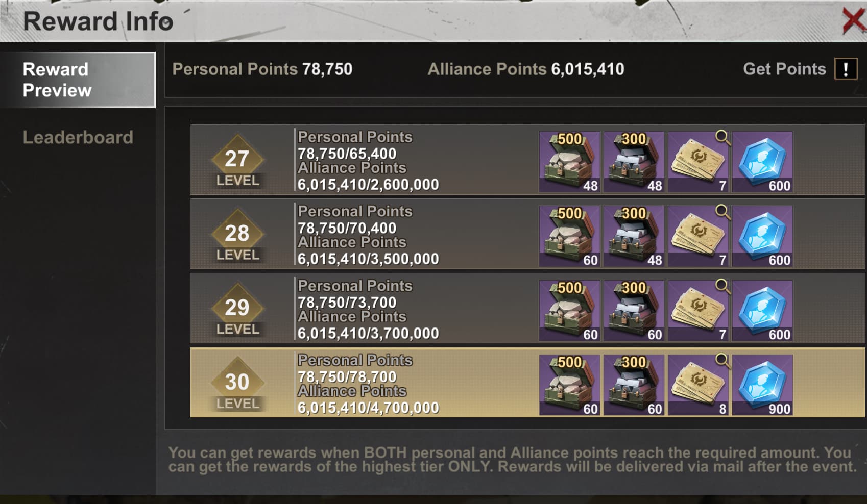Click the Level 30 stone chest reward icon
Screen dimensions: 867x504
pos(569,385)
